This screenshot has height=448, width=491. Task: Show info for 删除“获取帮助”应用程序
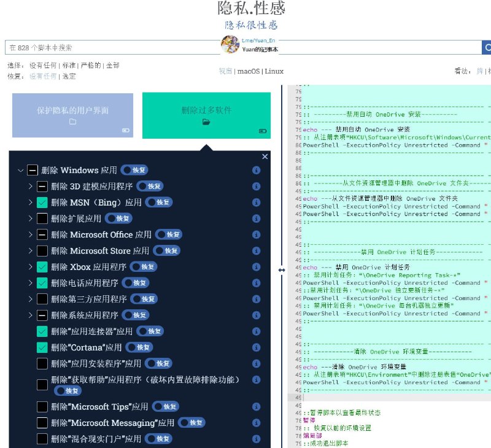(x=256, y=380)
